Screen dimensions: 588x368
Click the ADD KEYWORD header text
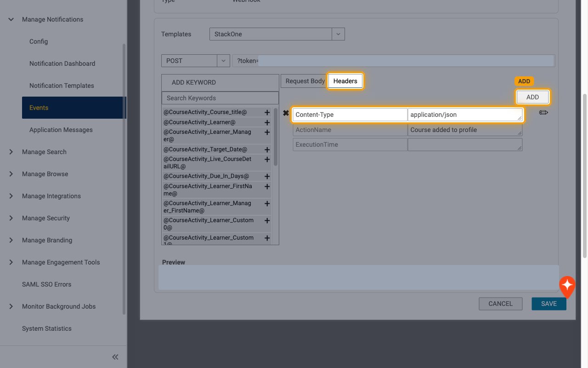(194, 82)
